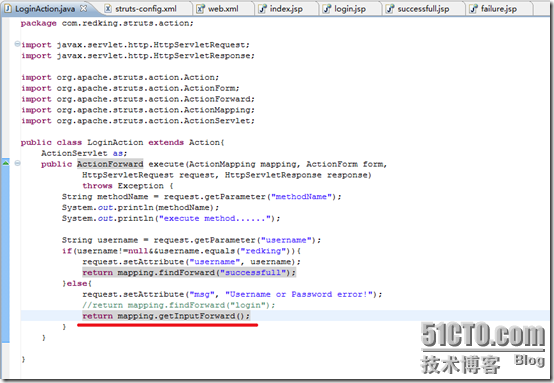Click the import ActionMapping line

pyautogui.click(x=138, y=110)
